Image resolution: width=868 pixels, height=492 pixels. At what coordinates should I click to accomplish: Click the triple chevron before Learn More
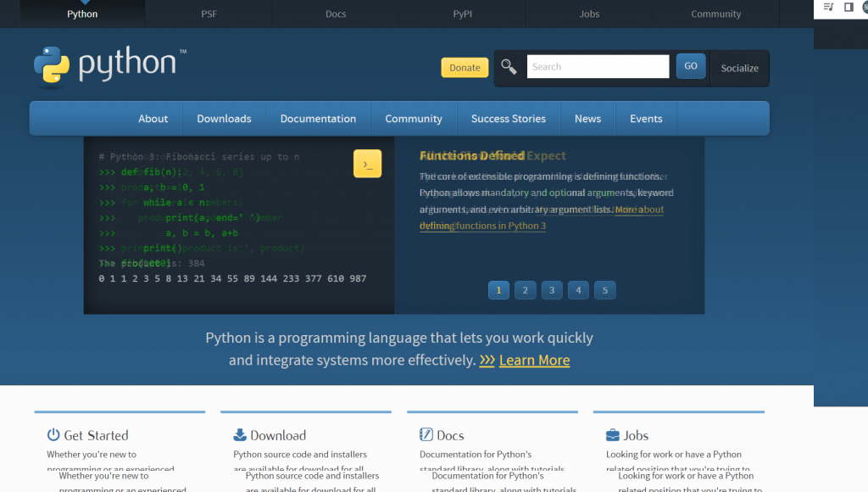(x=487, y=361)
